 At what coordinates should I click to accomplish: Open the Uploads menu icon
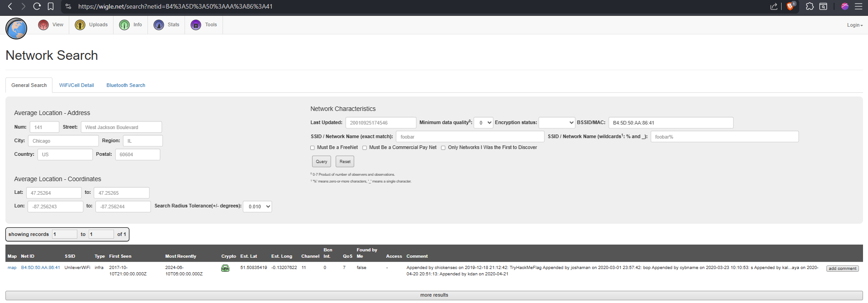point(80,25)
